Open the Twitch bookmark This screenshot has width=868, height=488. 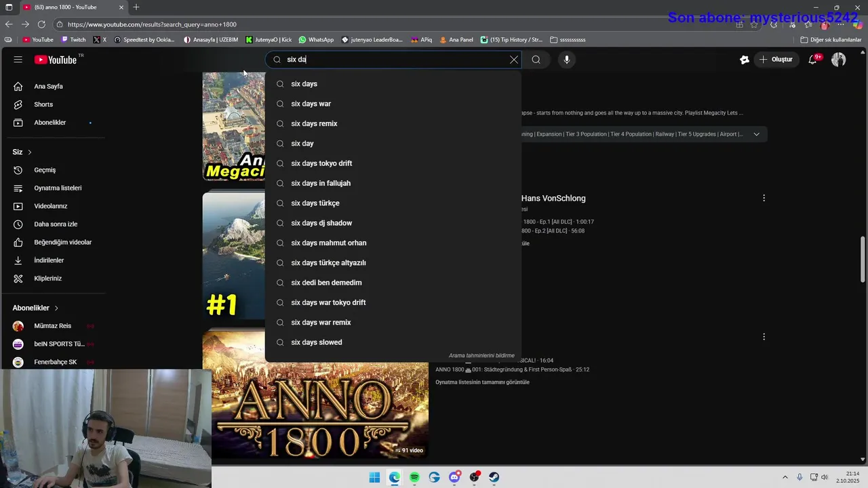tap(74, 39)
